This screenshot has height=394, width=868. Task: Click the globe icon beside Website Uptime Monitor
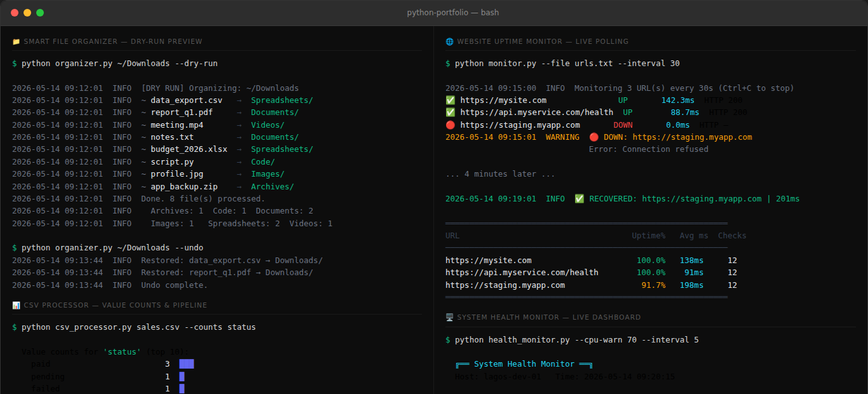click(450, 41)
